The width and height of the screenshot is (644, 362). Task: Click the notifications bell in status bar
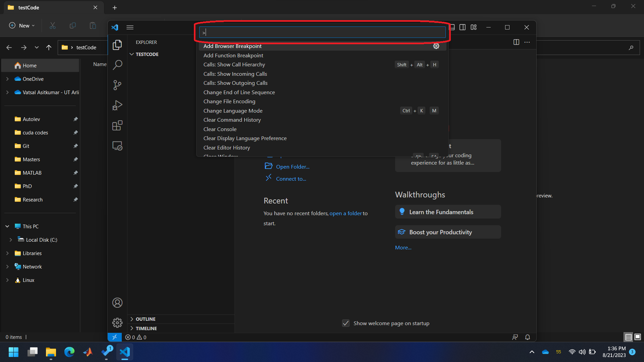[x=527, y=337]
